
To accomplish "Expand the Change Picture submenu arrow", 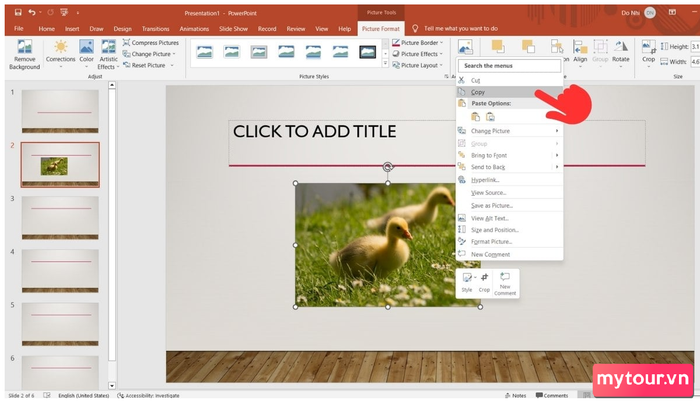I will pyautogui.click(x=557, y=131).
